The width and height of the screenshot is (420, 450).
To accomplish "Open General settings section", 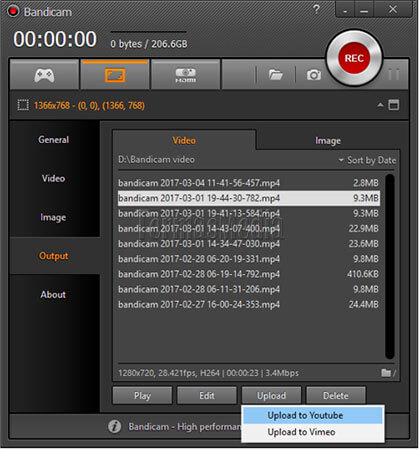I will [54, 140].
